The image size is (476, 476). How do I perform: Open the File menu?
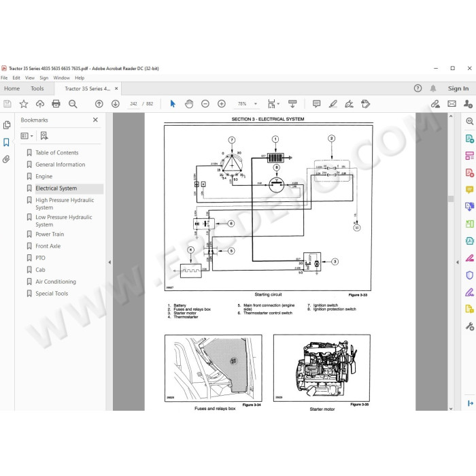click(x=4, y=78)
